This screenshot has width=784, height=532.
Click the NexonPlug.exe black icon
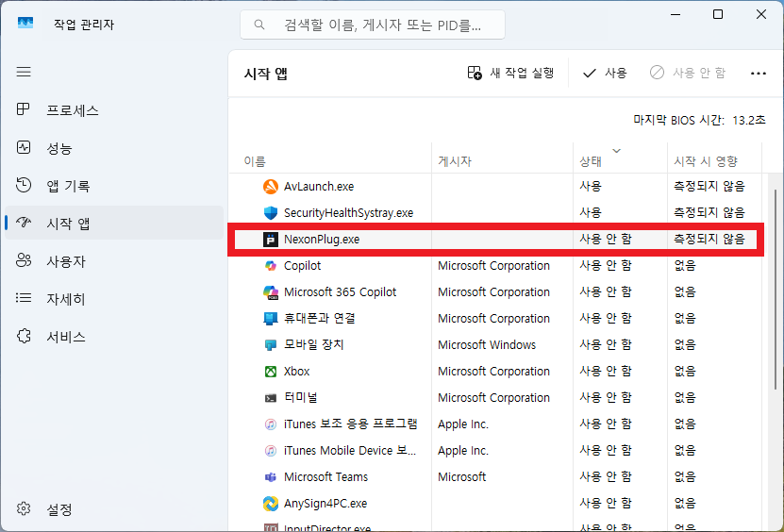click(271, 240)
